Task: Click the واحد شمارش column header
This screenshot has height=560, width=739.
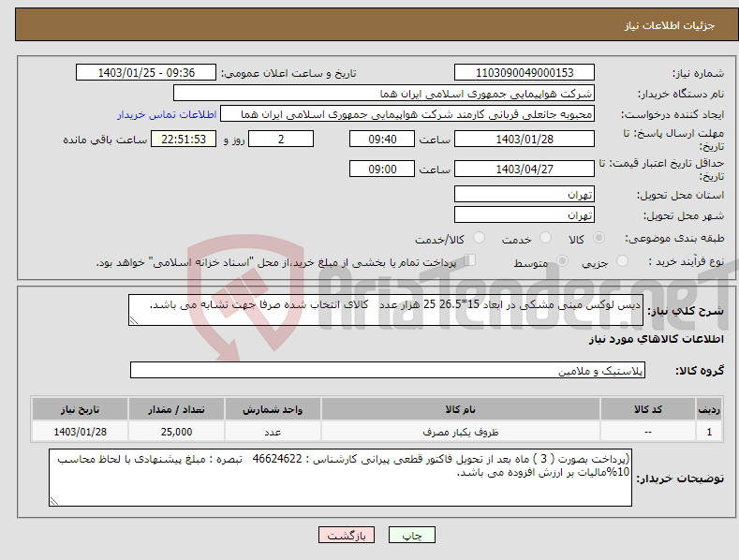Action: click(273, 409)
